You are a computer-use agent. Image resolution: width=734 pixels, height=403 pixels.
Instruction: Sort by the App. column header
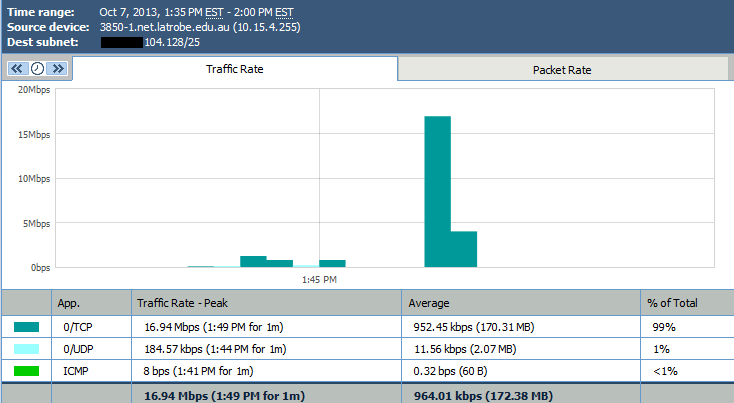[70, 302]
